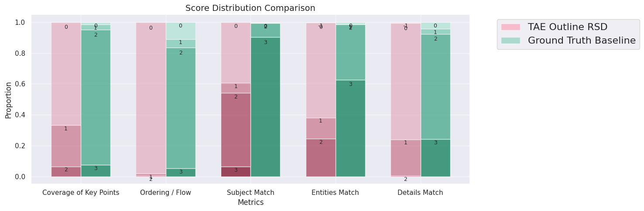Click the green Ground Truth Baseline legend swatch
Image resolution: width=644 pixels, height=211 pixels.
[510, 41]
